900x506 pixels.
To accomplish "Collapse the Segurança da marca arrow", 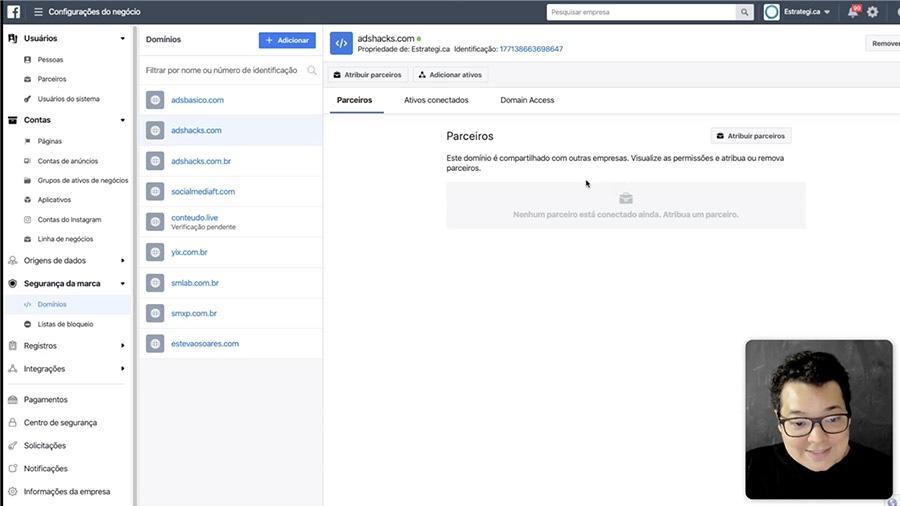I will pos(122,283).
